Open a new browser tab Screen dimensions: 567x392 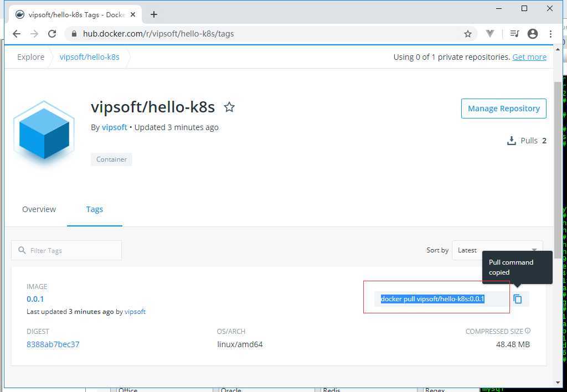[154, 14]
